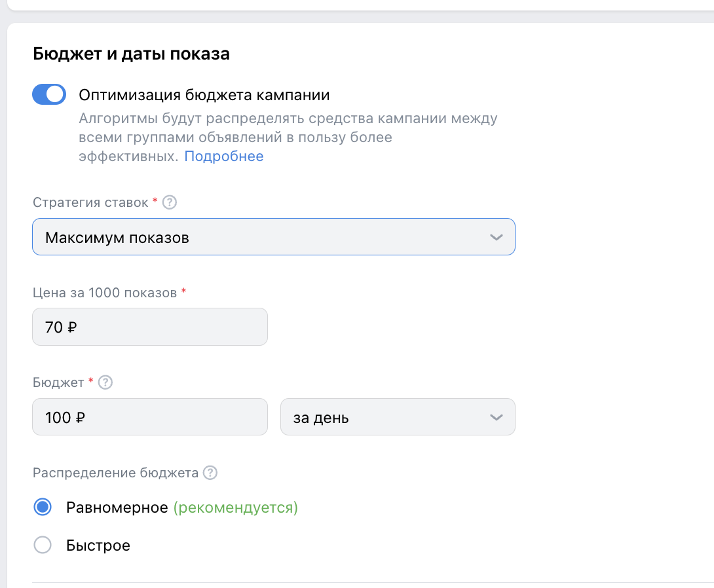Toggle campaign budget optimization switch
Viewport: 714px width, 588px height.
(49, 95)
